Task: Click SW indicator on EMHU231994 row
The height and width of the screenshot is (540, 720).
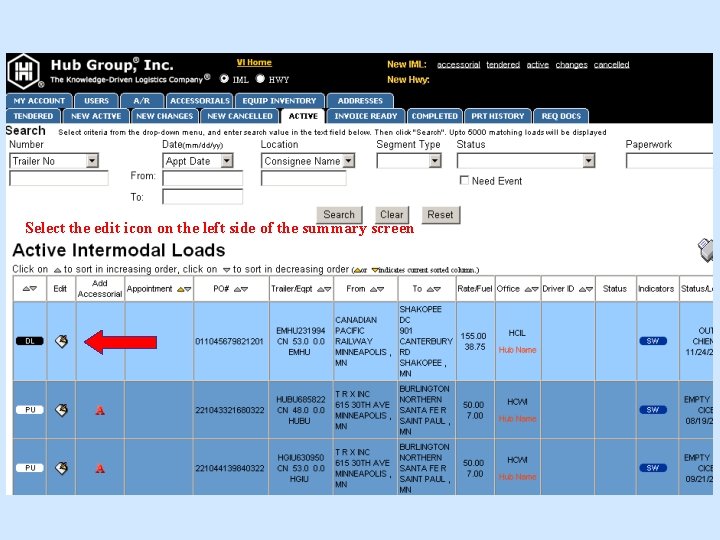Action: tap(653, 341)
